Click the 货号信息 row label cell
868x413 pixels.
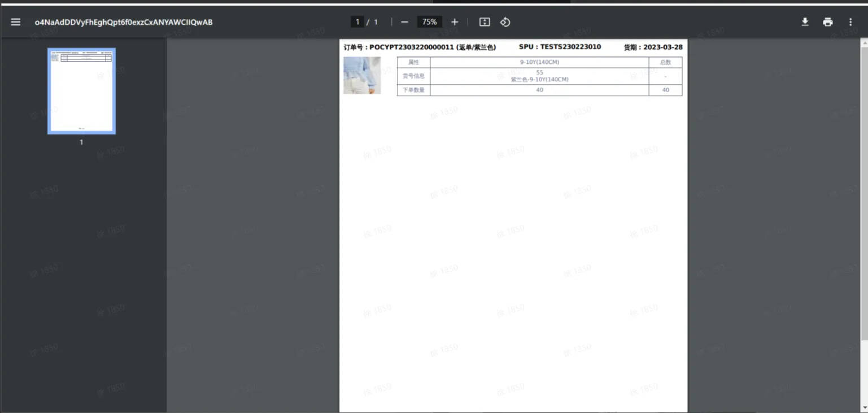413,76
